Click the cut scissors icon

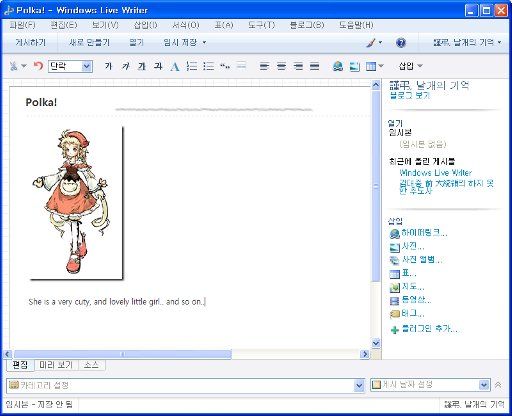(x=13, y=66)
